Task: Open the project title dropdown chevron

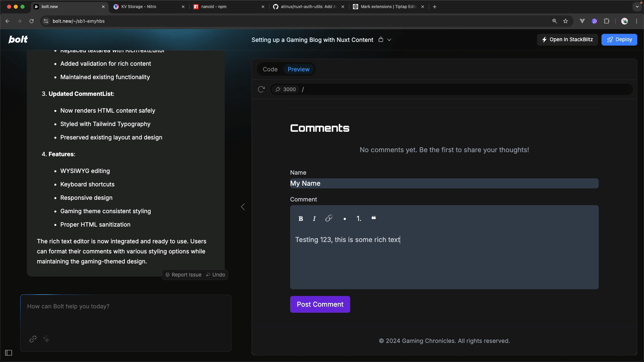Action: point(389,40)
